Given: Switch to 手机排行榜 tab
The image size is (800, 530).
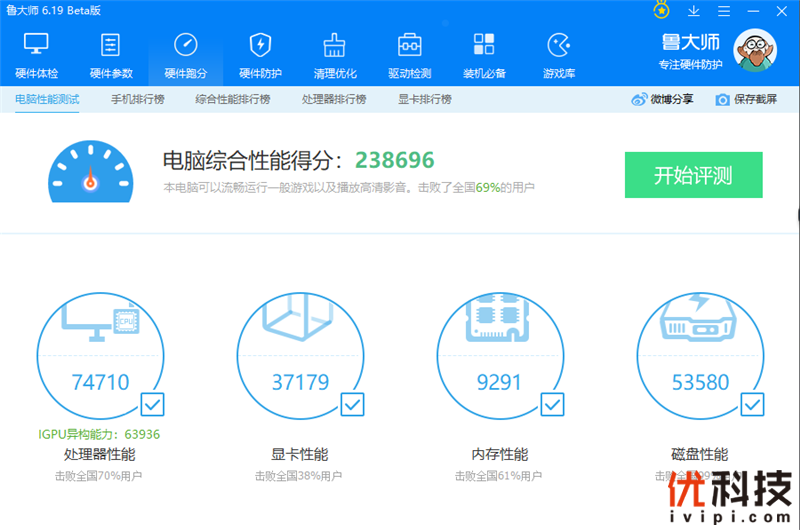Looking at the screenshot, I should click(138, 99).
